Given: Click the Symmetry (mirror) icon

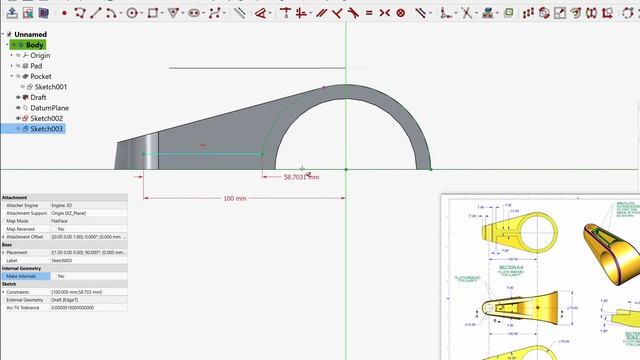Looking at the screenshot, I should coord(591,13).
